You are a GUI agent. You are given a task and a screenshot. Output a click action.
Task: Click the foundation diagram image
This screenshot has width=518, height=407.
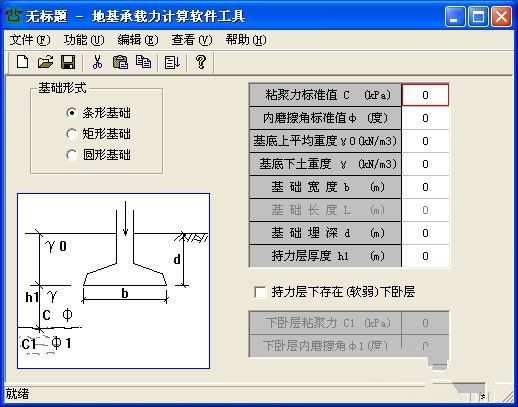(114, 281)
